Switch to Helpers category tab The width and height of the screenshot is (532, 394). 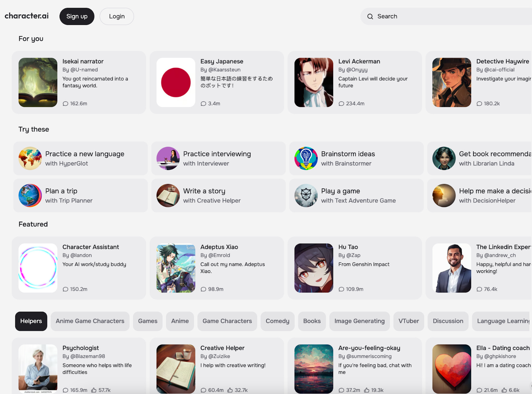coord(31,321)
